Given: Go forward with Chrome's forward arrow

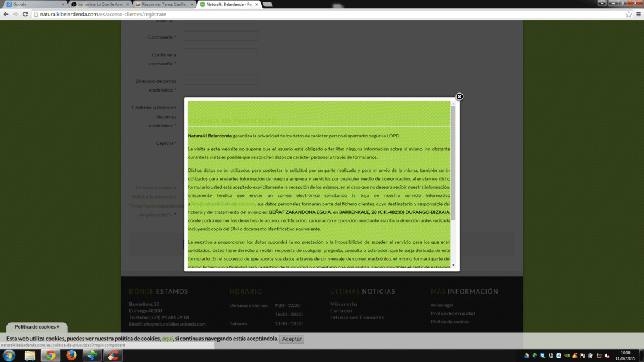Looking at the screenshot, I should 15,14.
